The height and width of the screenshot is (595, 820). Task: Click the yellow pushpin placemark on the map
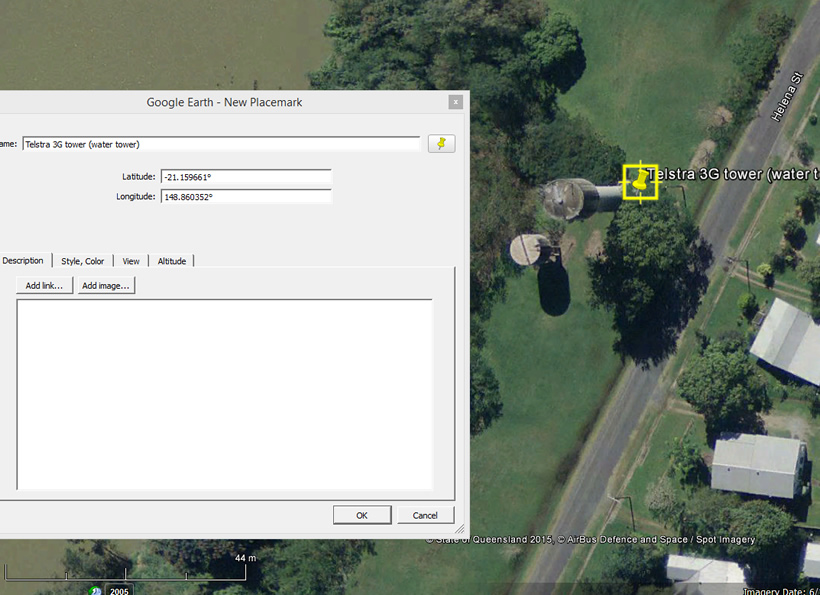tap(640, 182)
